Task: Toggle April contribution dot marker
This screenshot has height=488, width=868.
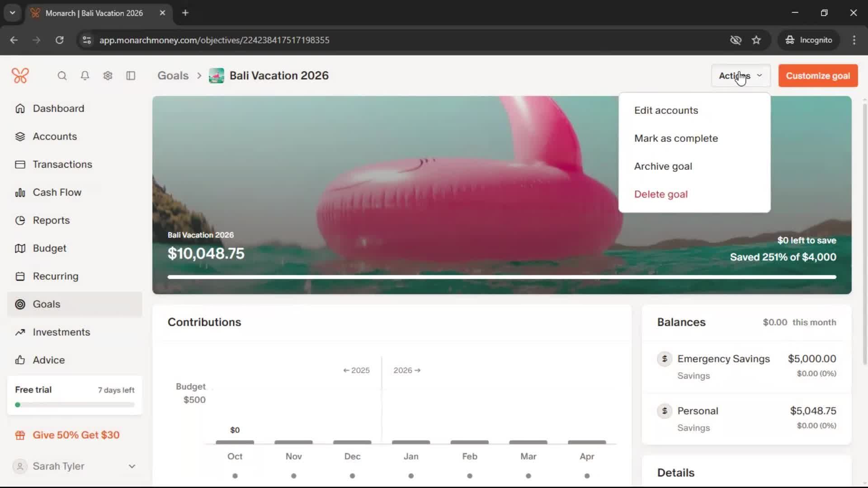Action: 587,476
